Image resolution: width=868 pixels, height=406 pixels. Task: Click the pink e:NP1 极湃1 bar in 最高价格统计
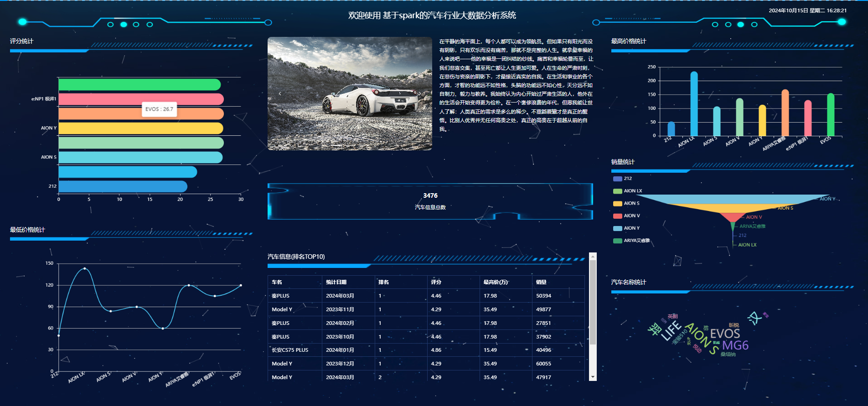coord(808,118)
